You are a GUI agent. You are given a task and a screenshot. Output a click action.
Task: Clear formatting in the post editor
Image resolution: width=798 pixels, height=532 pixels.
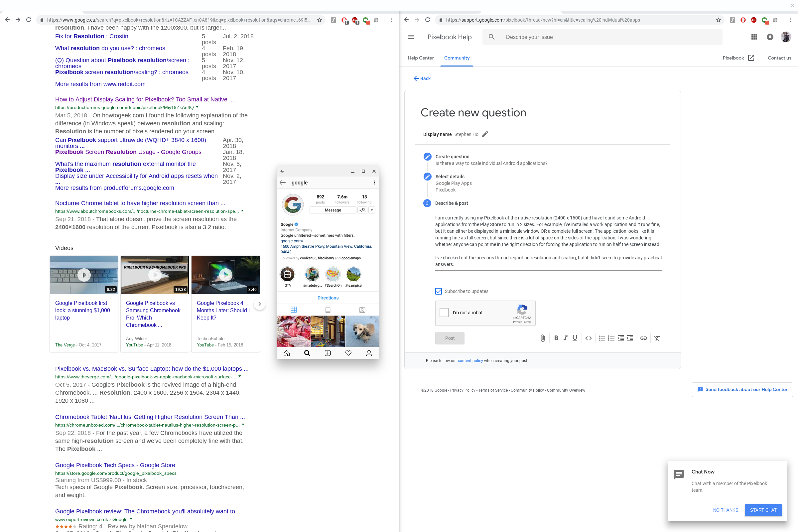pyautogui.click(x=657, y=338)
